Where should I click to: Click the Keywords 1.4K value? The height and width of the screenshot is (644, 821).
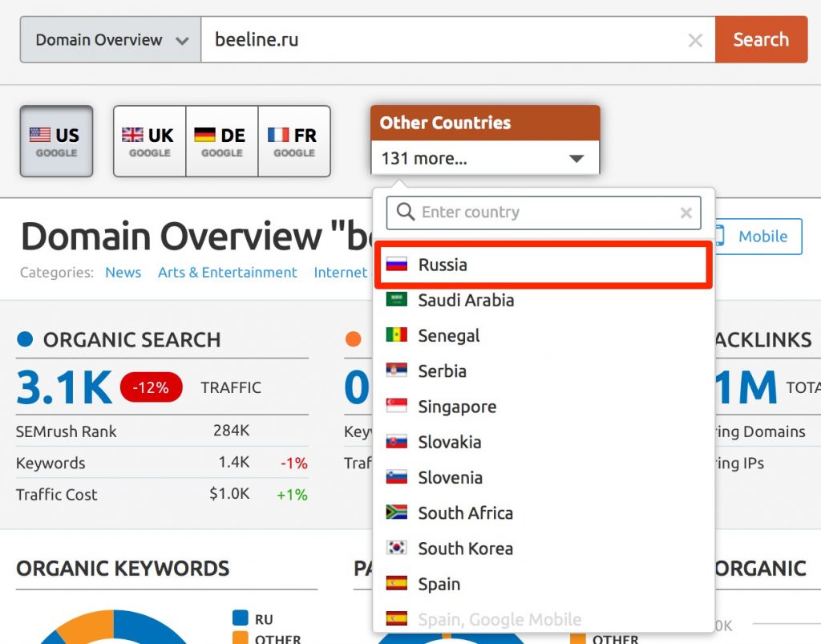233,462
